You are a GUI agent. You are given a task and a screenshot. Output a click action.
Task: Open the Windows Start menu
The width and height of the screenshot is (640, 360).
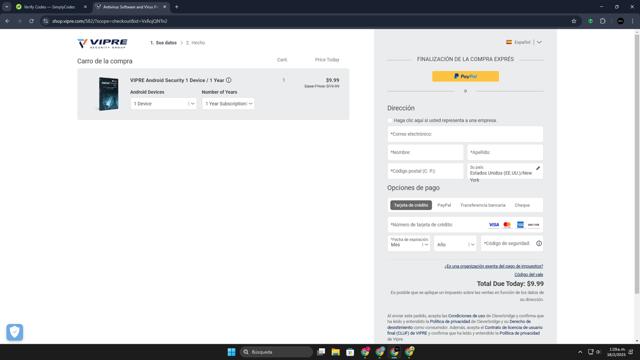click(x=231, y=352)
